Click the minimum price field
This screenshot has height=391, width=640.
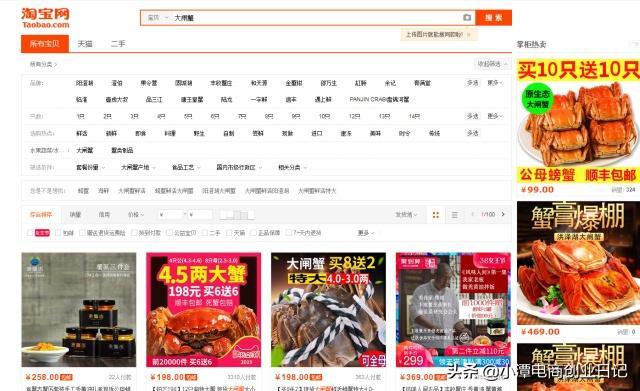171,215
